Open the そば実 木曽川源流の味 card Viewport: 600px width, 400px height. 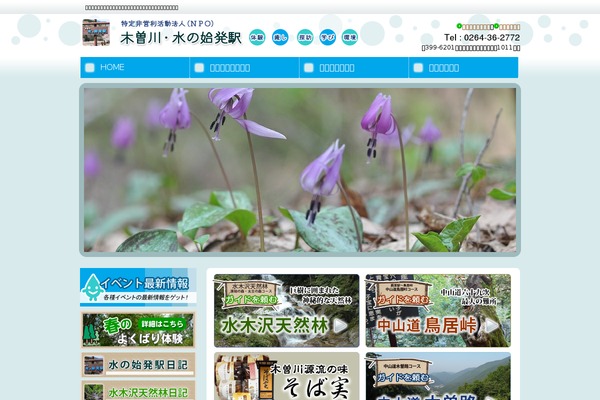pyautogui.click(x=287, y=376)
